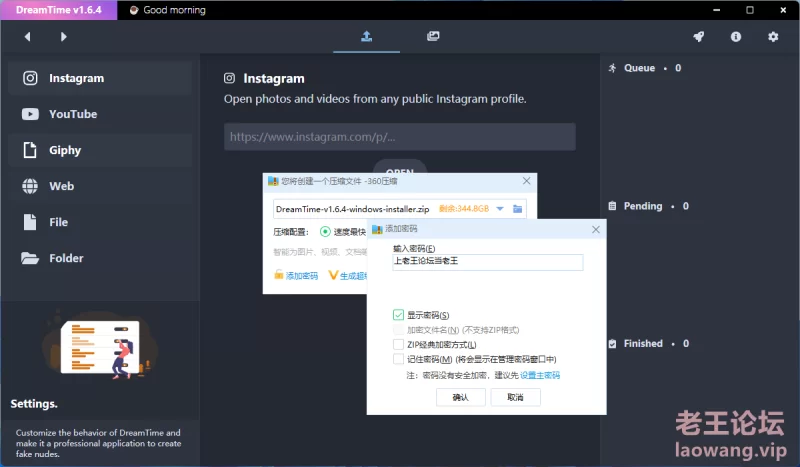Select YouTube in the sidebar
800x467 pixels.
[100, 114]
